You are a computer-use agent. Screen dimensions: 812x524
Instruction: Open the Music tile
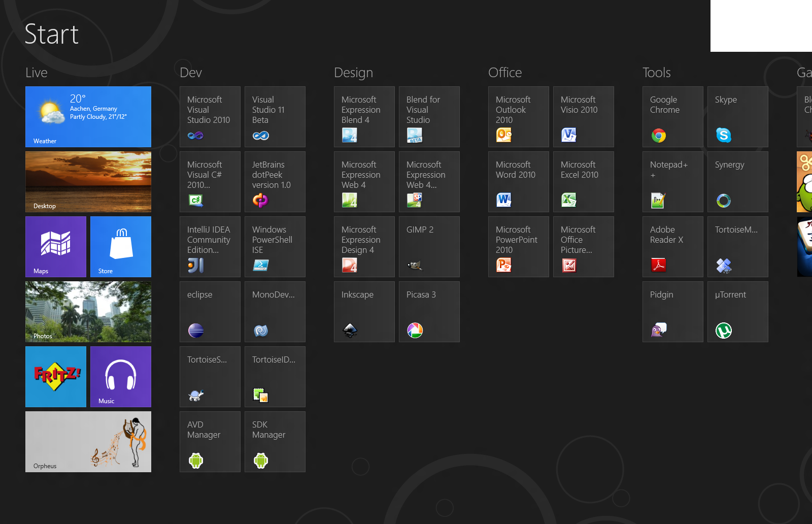pyautogui.click(x=121, y=377)
